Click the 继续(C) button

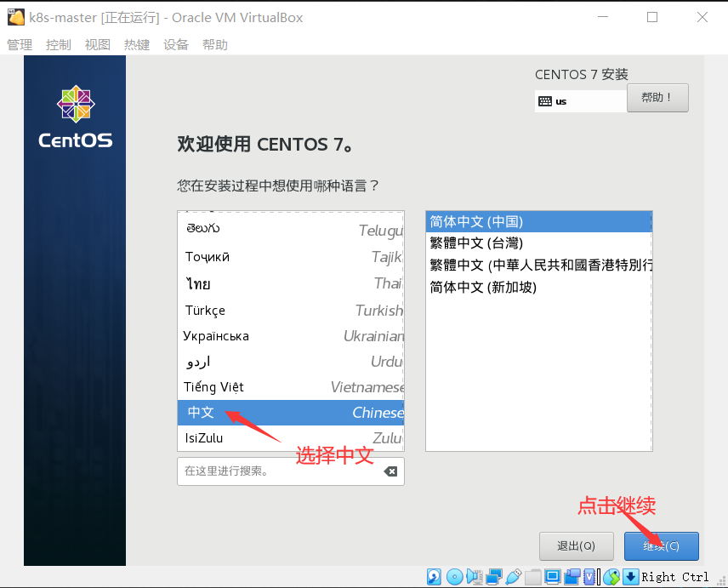[662, 545]
